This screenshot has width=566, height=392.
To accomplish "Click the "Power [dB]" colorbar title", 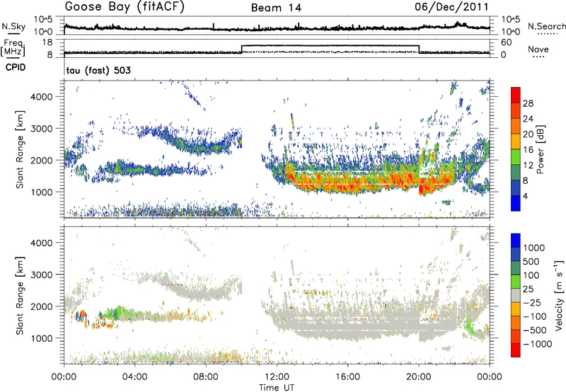I will pos(540,149).
